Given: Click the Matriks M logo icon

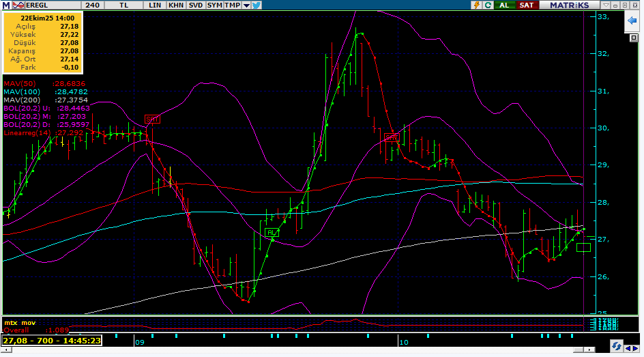Looking at the screenshot, I should click(6, 5).
